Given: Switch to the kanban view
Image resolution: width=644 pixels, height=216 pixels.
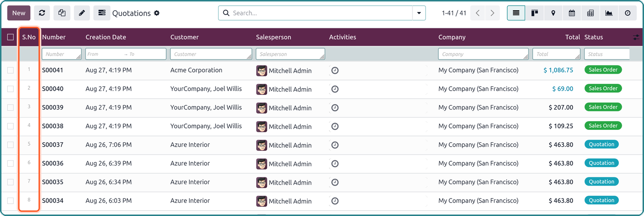Looking at the screenshot, I should coord(535,13).
